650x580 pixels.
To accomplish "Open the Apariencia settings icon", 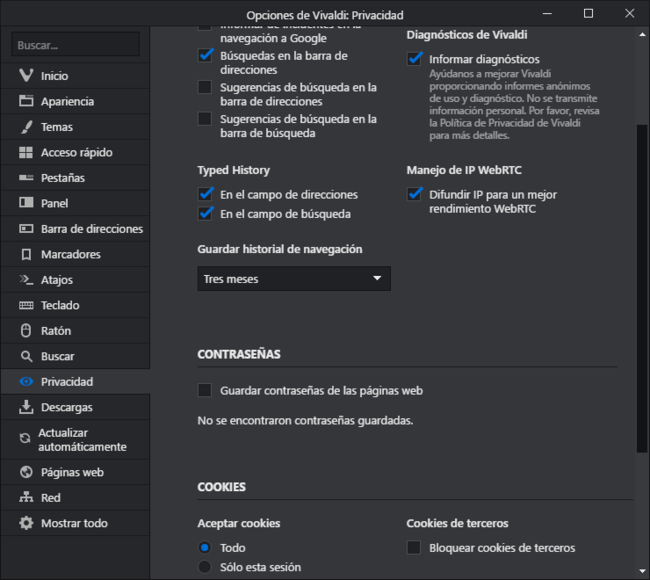I will (26, 102).
